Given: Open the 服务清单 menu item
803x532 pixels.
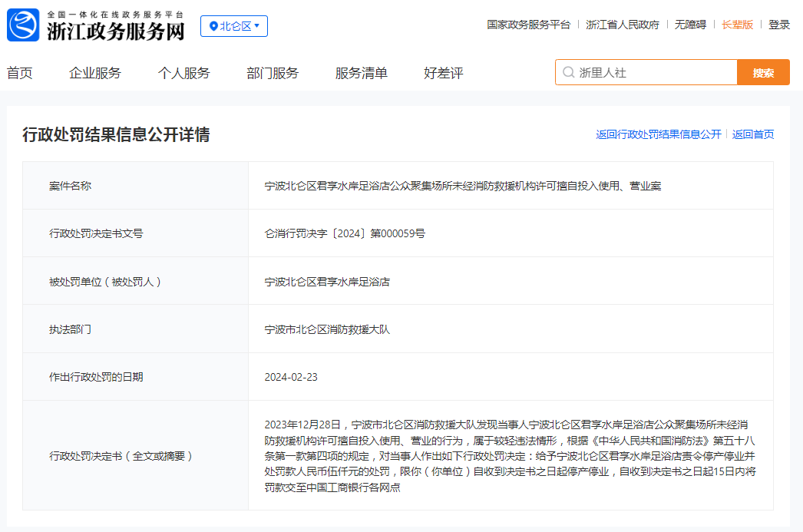Looking at the screenshot, I should pos(361,73).
